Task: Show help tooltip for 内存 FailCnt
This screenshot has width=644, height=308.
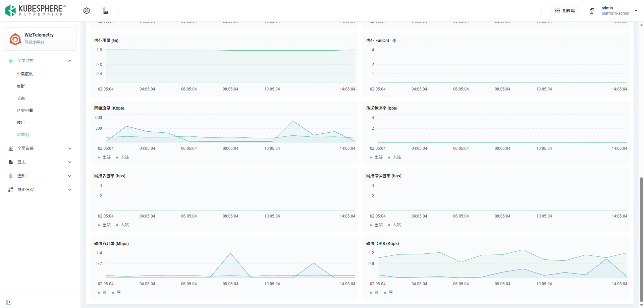Action: pos(394,41)
